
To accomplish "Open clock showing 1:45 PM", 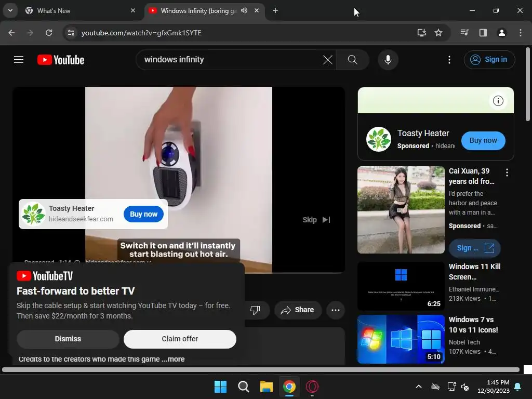I will [x=494, y=387].
